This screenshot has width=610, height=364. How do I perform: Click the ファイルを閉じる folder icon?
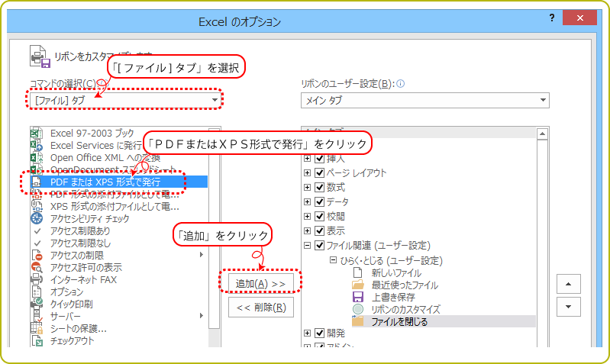coord(357,321)
